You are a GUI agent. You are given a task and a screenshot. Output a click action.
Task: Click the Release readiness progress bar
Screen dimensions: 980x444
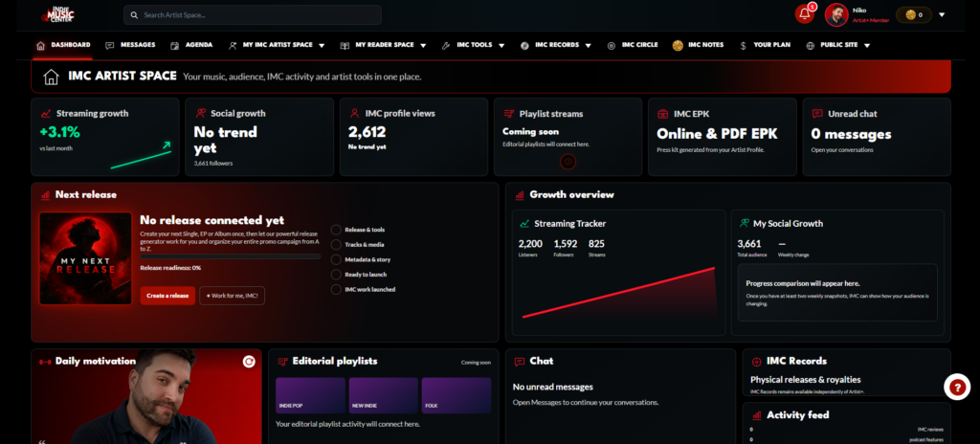tap(230, 256)
